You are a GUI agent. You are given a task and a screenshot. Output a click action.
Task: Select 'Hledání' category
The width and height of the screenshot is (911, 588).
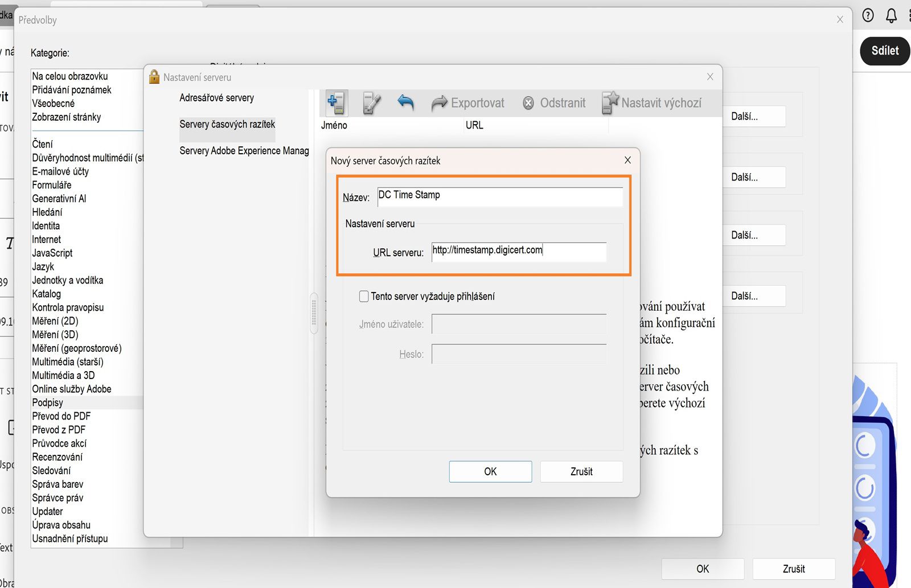[47, 212]
